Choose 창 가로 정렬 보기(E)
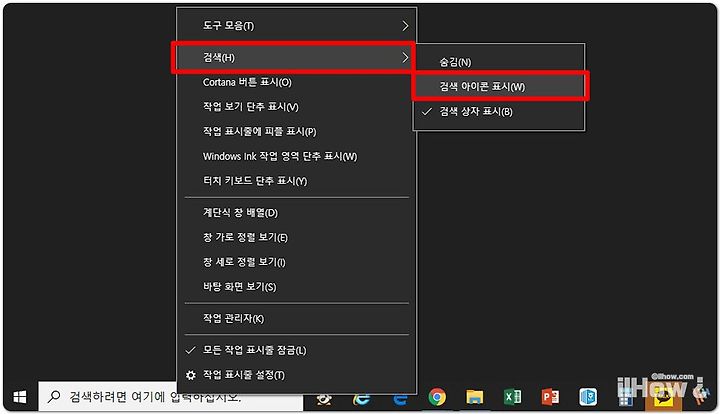 point(297,238)
